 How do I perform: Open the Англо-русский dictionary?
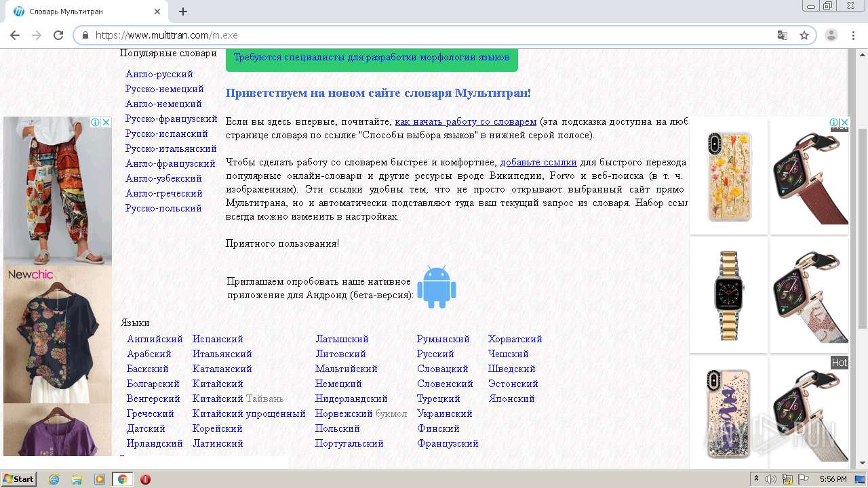pos(159,74)
